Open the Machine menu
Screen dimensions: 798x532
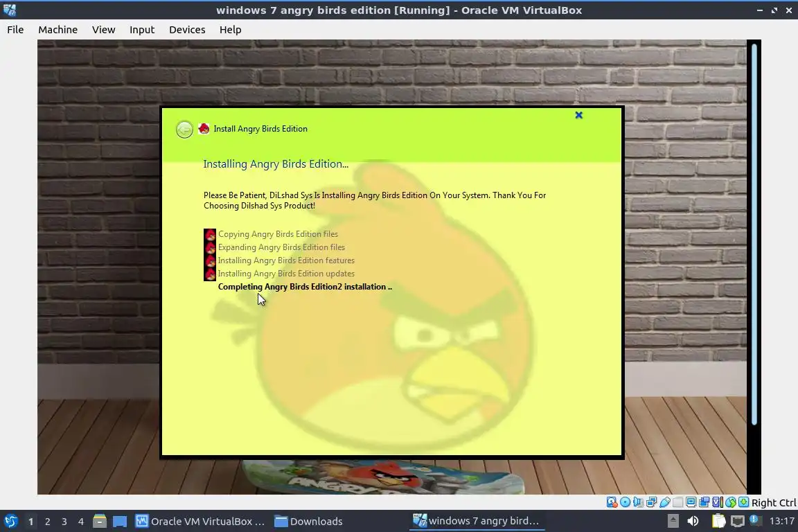[x=57, y=30]
